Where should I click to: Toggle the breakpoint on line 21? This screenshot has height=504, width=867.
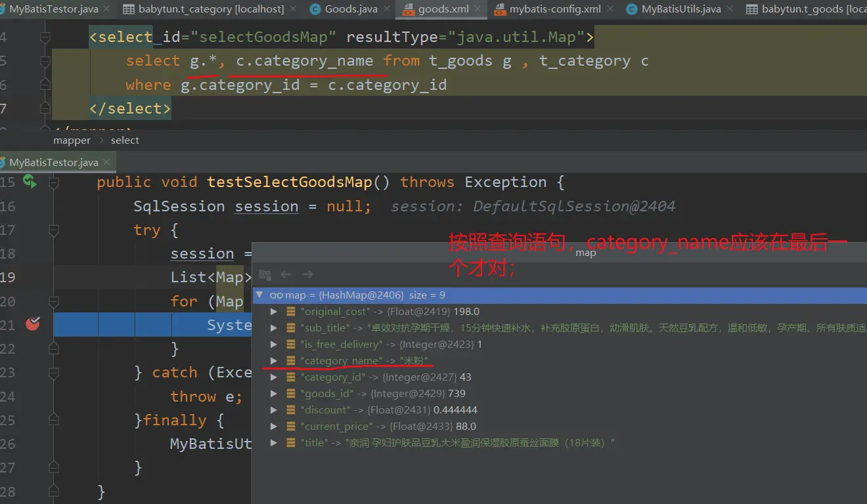pyautogui.click(x=32, y=324)
